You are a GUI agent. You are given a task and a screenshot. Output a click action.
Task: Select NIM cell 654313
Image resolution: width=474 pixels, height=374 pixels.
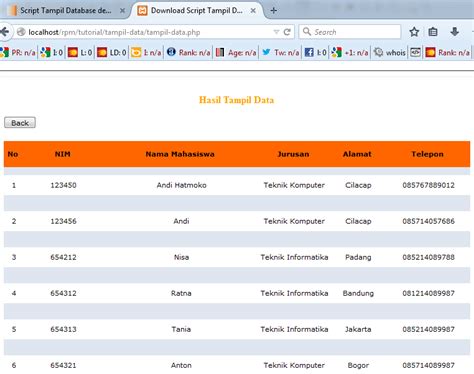tap(63, 329)
